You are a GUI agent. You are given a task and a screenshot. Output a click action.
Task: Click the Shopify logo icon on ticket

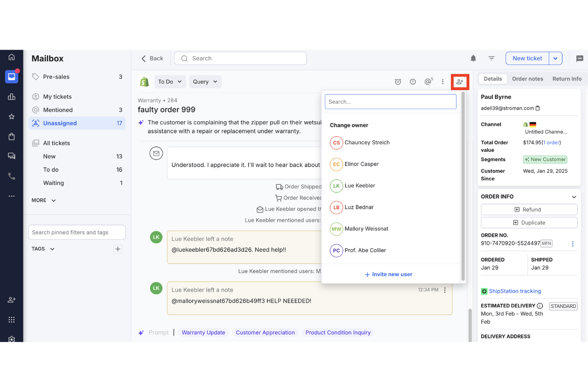tap(144, 81)
